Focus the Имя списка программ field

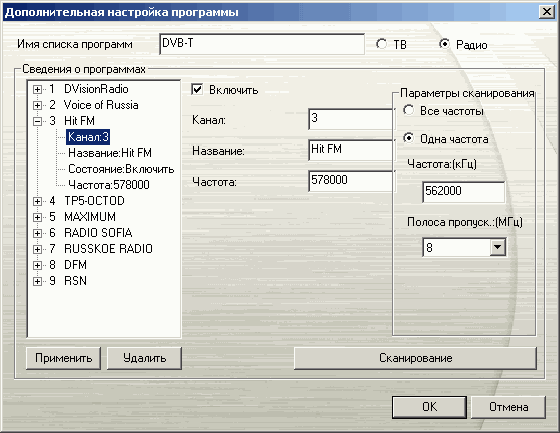pos(262,44)
